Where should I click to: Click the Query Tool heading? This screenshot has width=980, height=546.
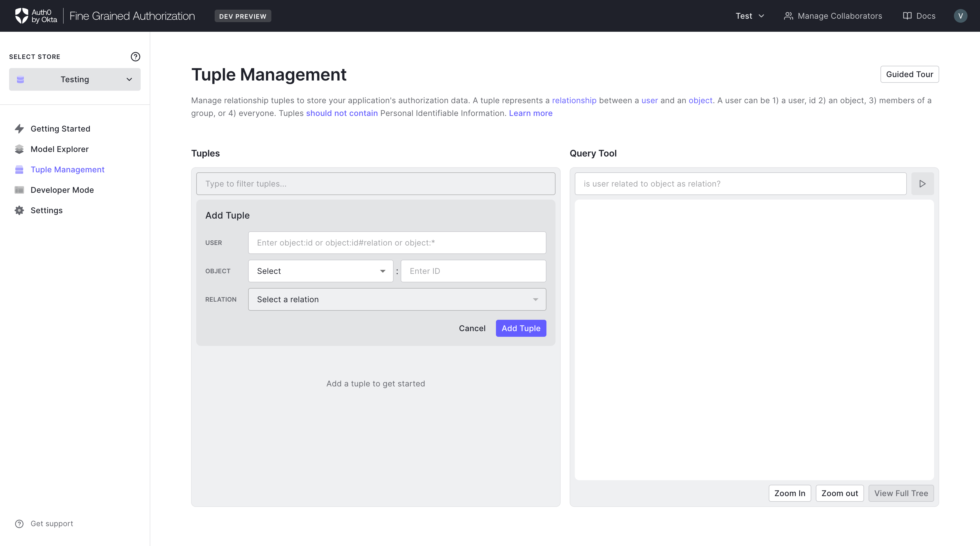point(593,153)
